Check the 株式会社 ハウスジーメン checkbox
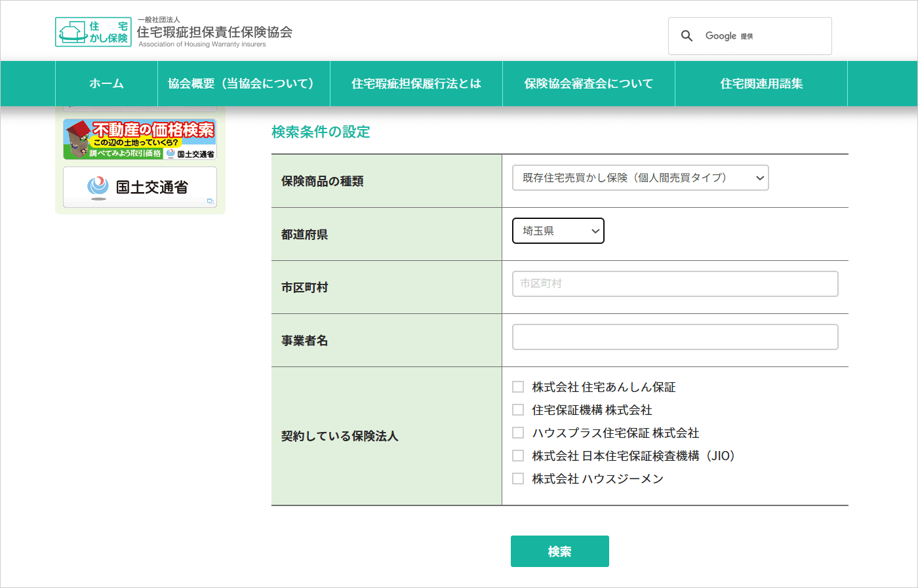918x588 pixels. [x=518, y=478]
